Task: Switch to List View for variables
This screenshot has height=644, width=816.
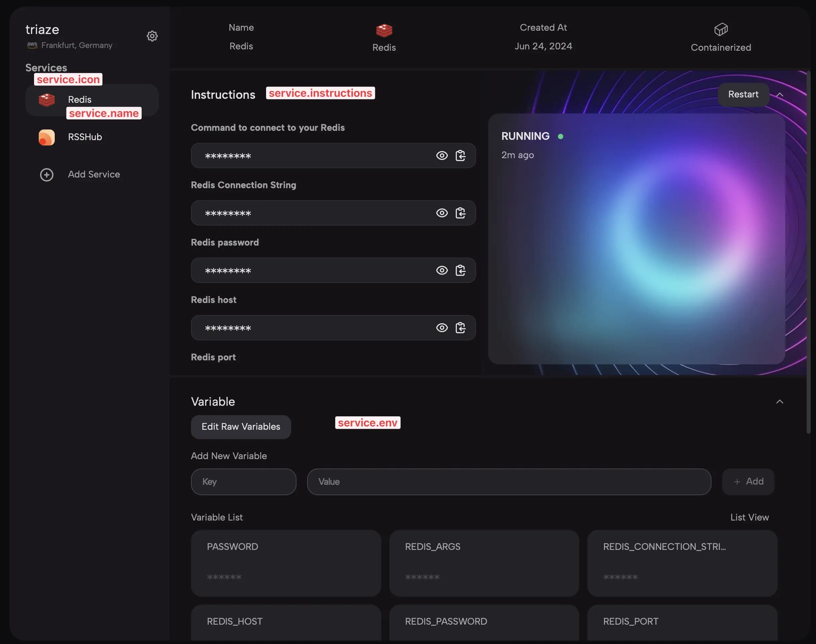Action: [x=750, y=517]
